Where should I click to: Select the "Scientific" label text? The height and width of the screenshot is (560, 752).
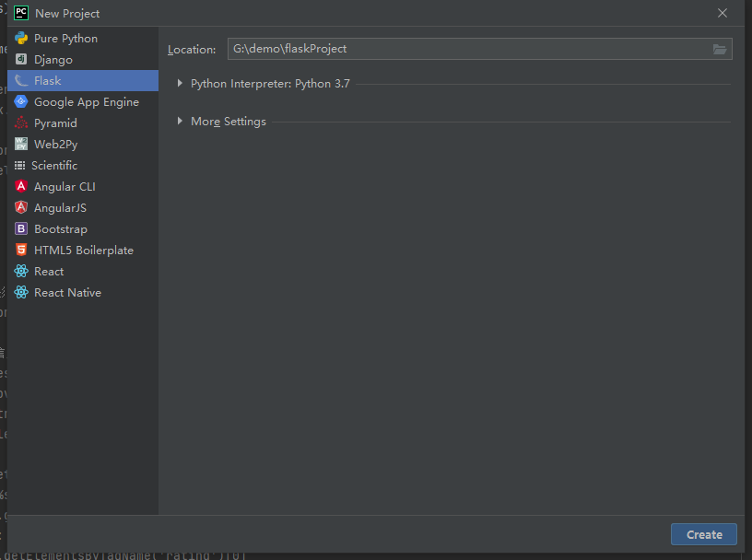point(54,166)
